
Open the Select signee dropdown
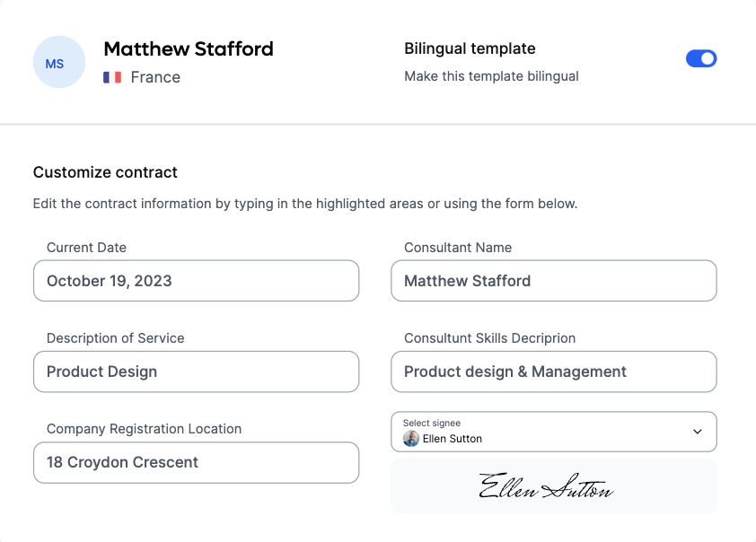[553, 432]
